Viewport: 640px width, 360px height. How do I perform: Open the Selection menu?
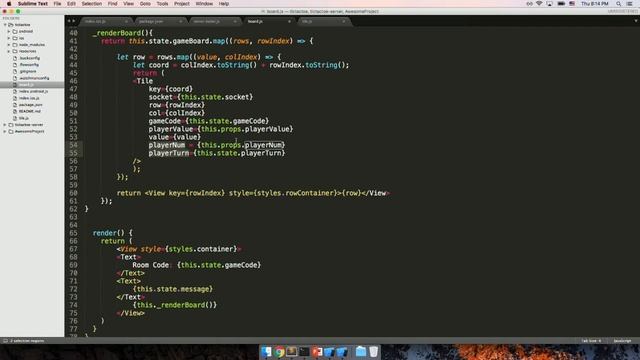pos(91,4)
